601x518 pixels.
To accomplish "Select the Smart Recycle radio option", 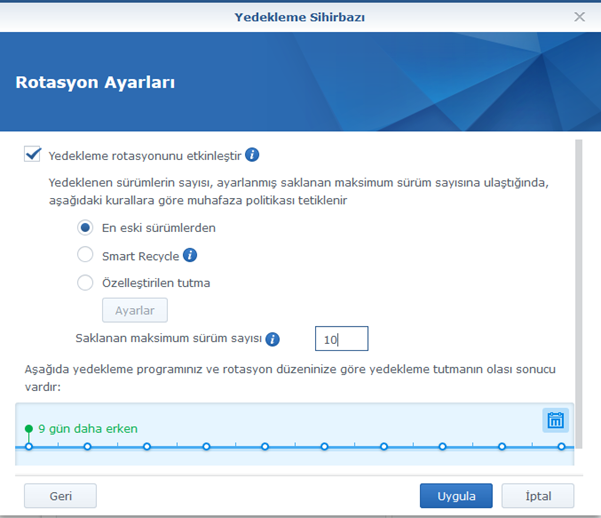I will point(85,255).
